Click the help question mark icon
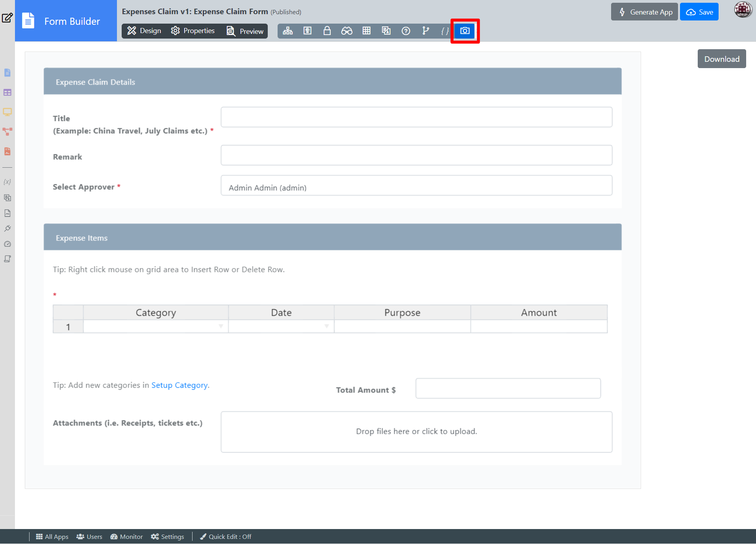 pos(406,31)
